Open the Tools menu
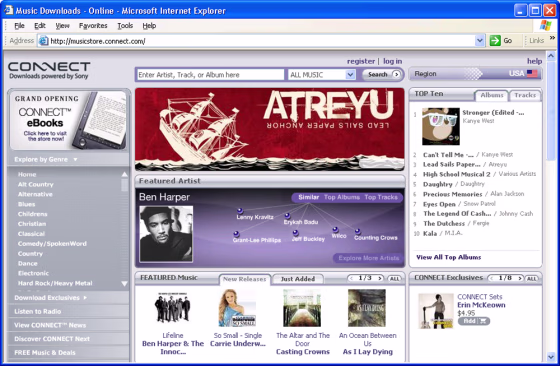The width and height of the screenshot is (560, 366). (125, 26)
